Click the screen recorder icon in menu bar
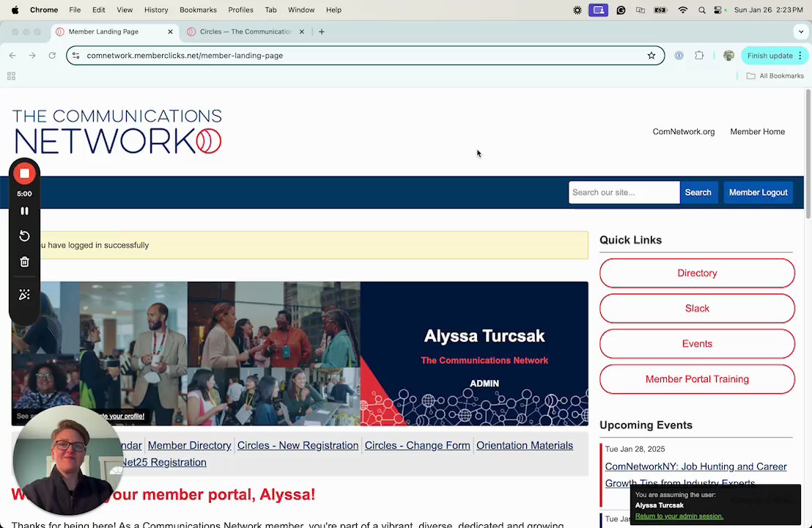812x528 pixels. tap(598, 10)
